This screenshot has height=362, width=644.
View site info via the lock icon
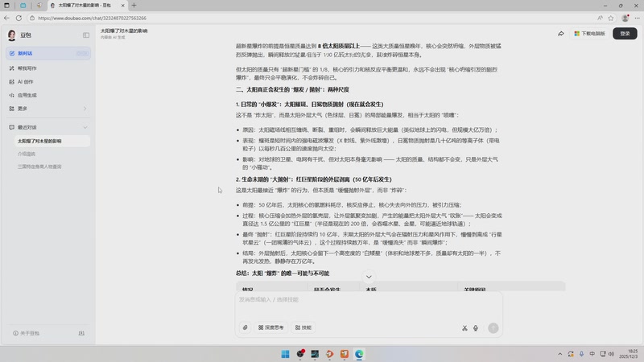(32, 18)
